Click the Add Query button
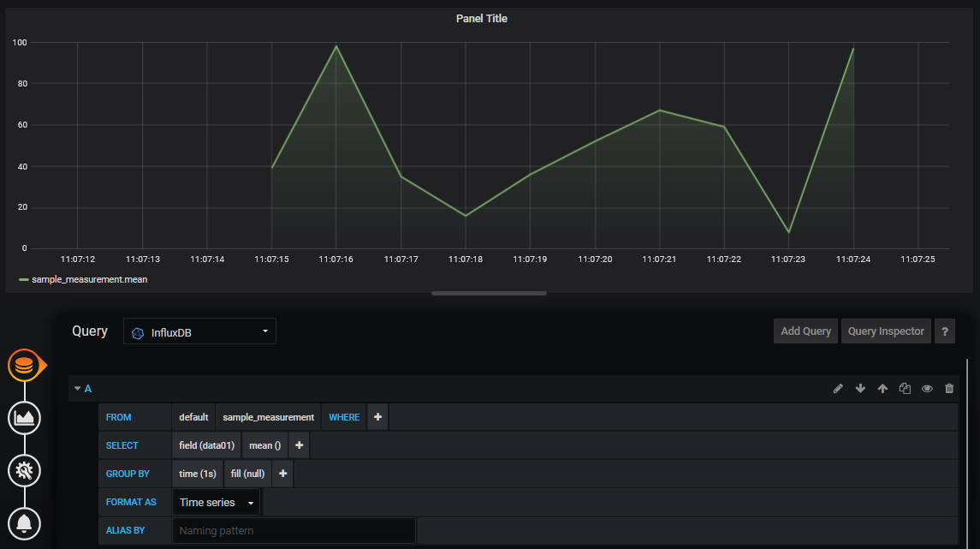This screenshot has height=549, width=980. click(805, 331)
